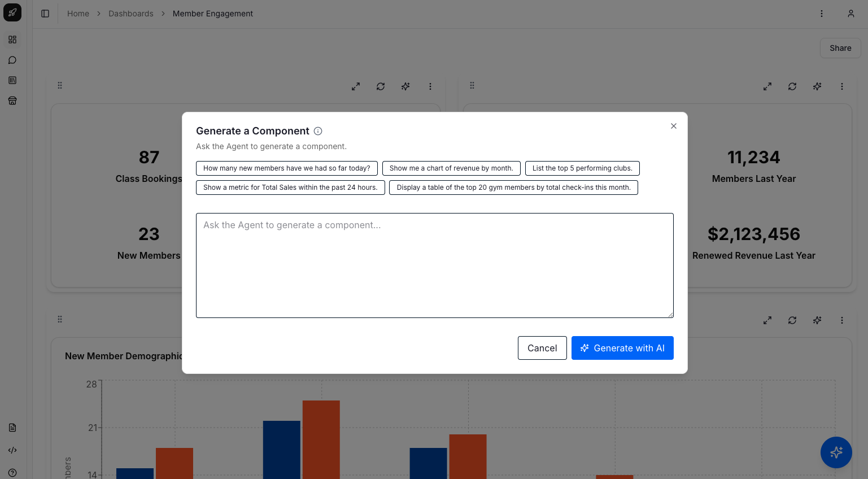Viewport: 868px width, 479px height.
Task: Expand the first widget to fullscreen
Action: point(355,86)
